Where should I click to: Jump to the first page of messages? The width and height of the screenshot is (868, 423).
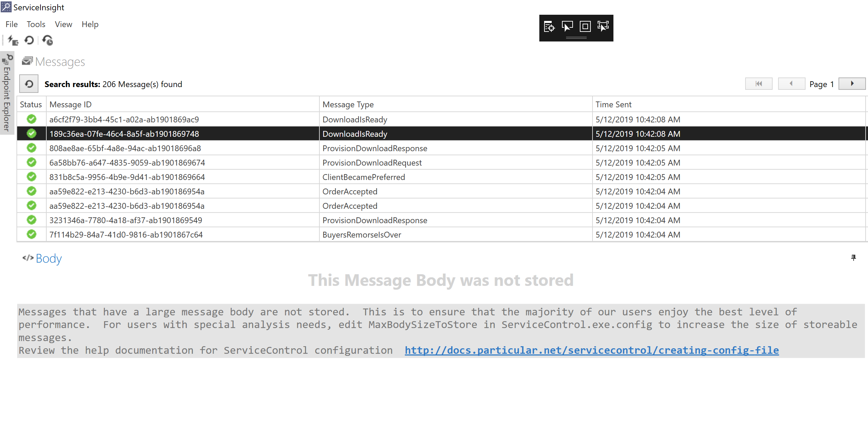click(x=759, y=83)
